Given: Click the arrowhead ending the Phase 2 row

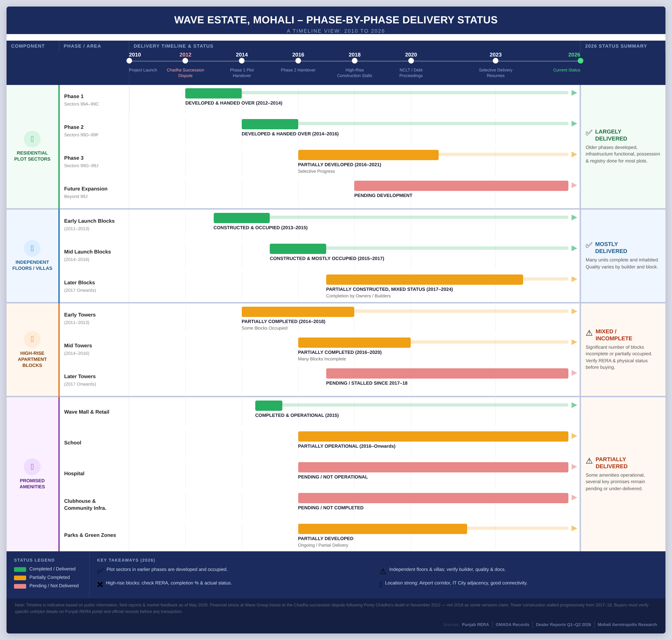Looking at the screenshot, I should (574, 123).
